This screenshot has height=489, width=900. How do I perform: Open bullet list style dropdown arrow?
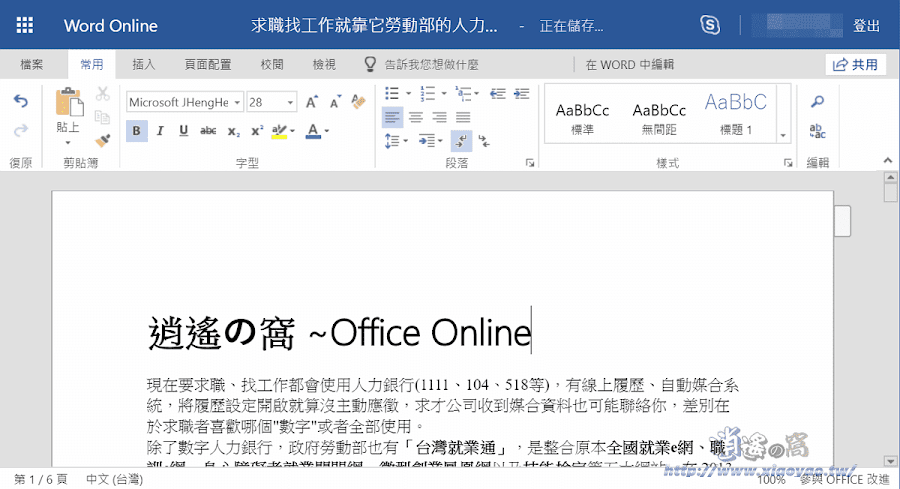tap(408, 94)
